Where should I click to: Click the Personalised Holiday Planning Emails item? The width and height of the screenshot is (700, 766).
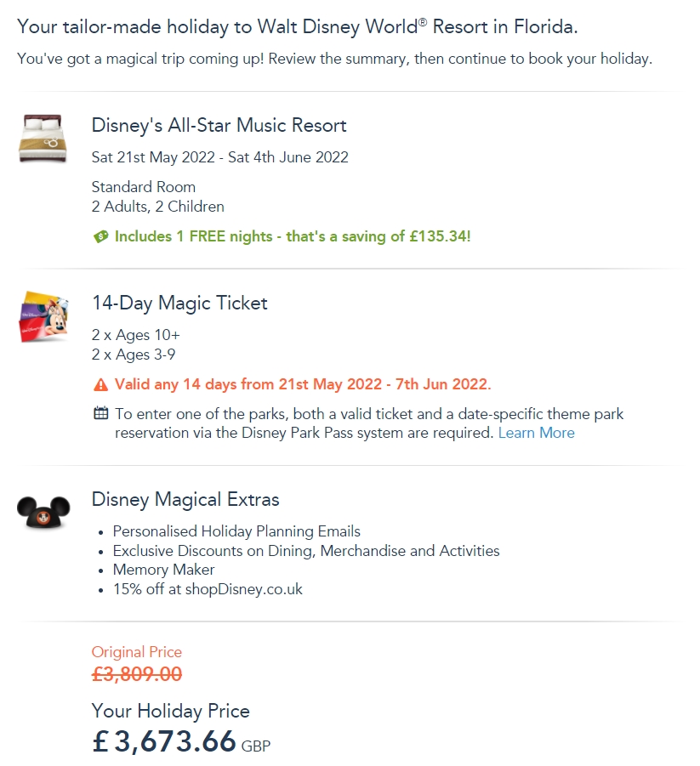coord(236,531)
